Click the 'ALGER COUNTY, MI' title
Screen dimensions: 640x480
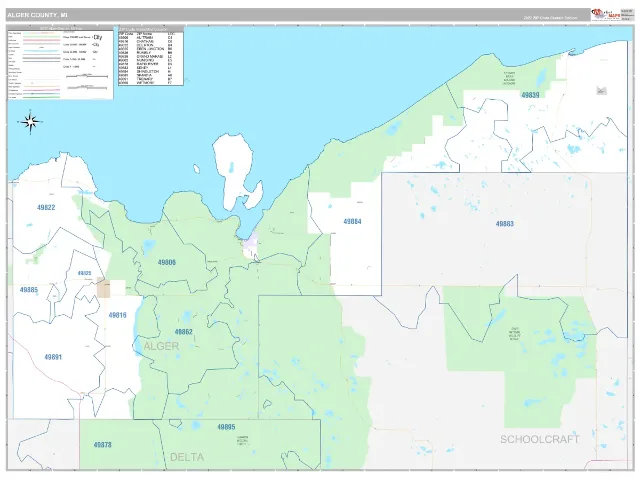click(38, 15)
